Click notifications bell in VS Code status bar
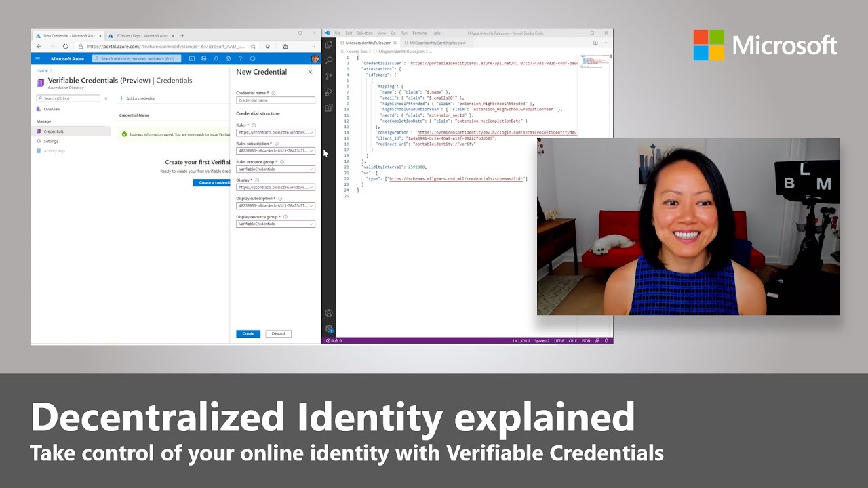The height and width of the screenshot is (488, 868). (607, 341)
